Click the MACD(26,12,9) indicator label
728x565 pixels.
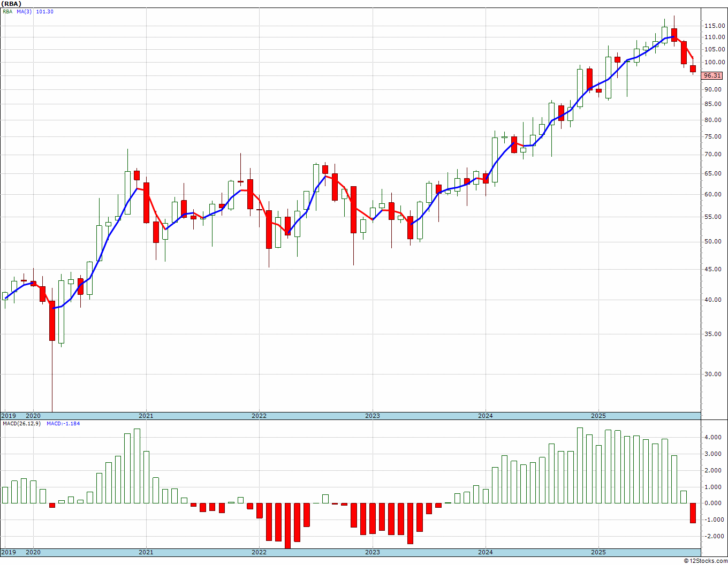[22, 424]
